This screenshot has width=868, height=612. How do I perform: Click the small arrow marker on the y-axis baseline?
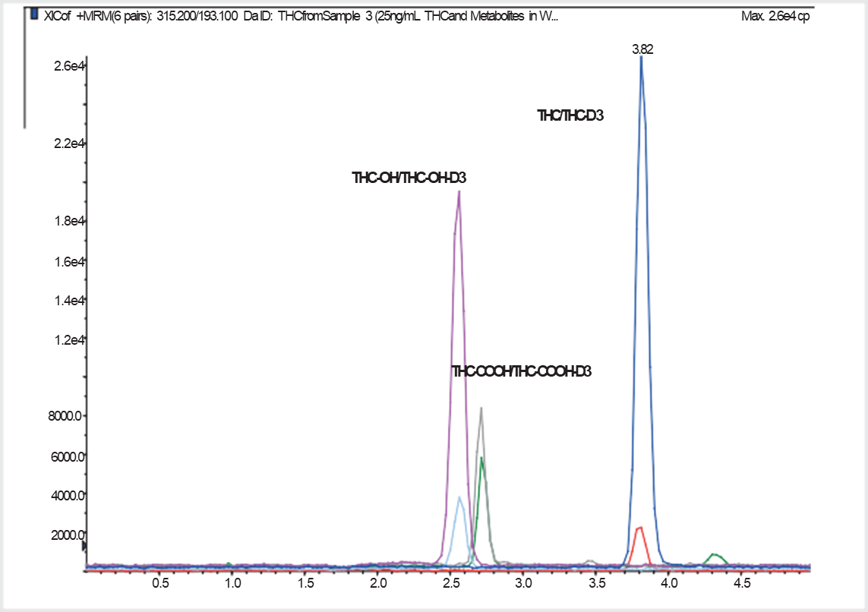84,546
